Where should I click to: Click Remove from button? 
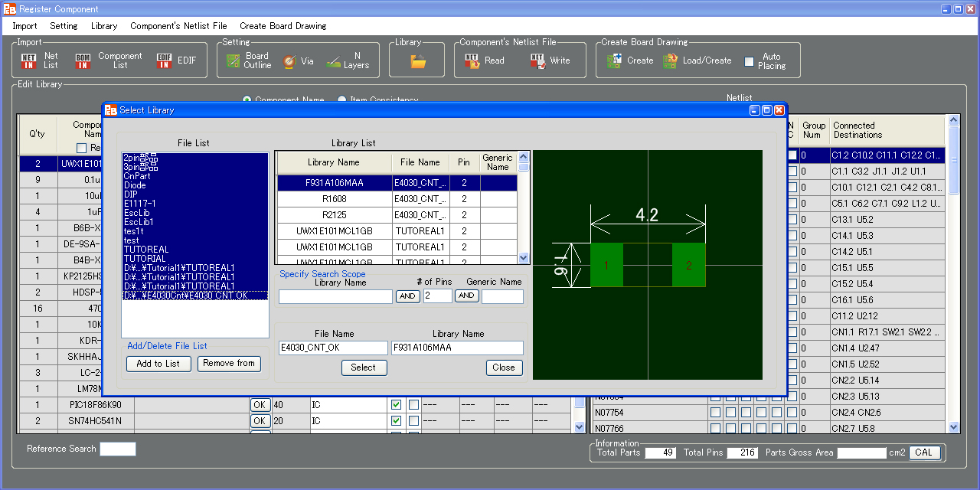tap(229, 364)
